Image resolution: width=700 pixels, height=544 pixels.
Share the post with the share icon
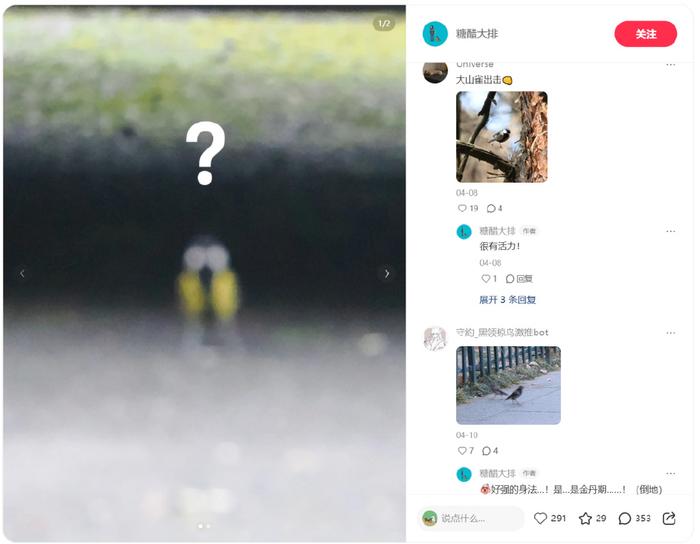(x=669, y=518)
